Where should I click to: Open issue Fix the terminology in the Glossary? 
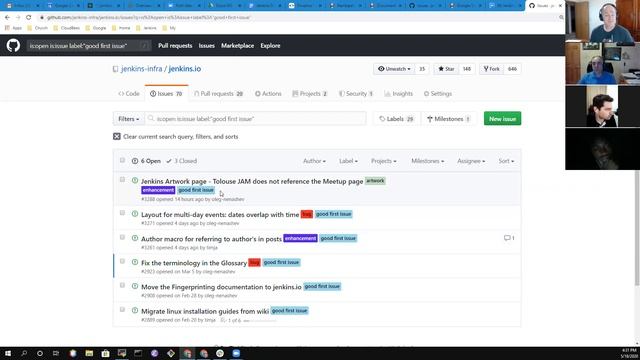tap(194, 263)
